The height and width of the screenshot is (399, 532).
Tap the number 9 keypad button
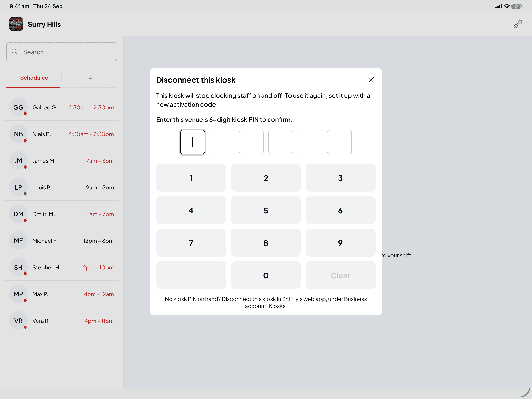(x=340, y=243)
